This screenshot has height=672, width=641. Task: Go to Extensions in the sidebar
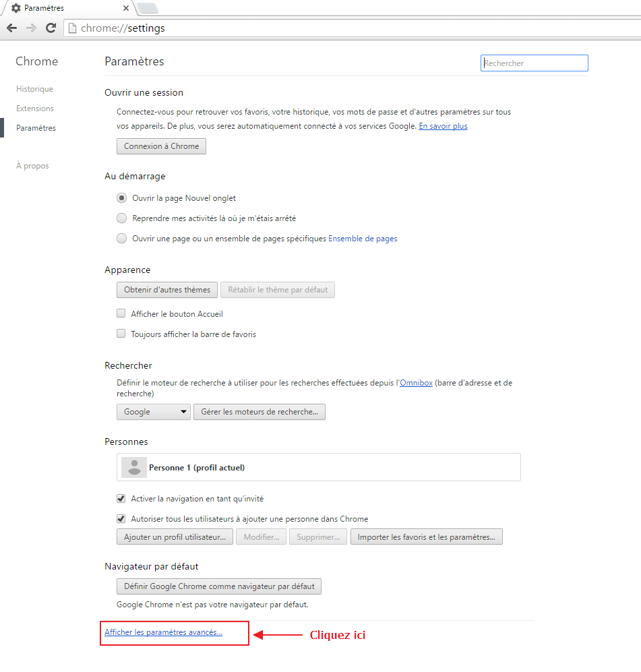tap(35, 109)
